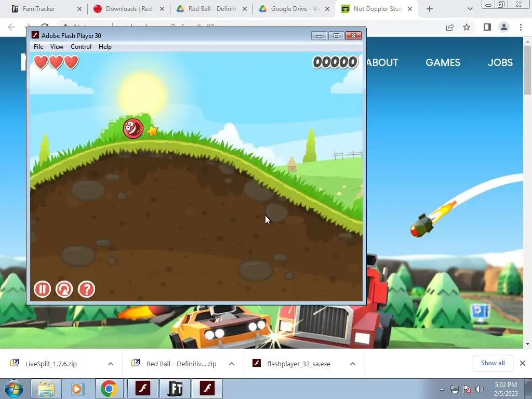The width and height of the screenshot is (532, 399).
Task: Open the Chrome profile icon
Action: coord(504,27)
